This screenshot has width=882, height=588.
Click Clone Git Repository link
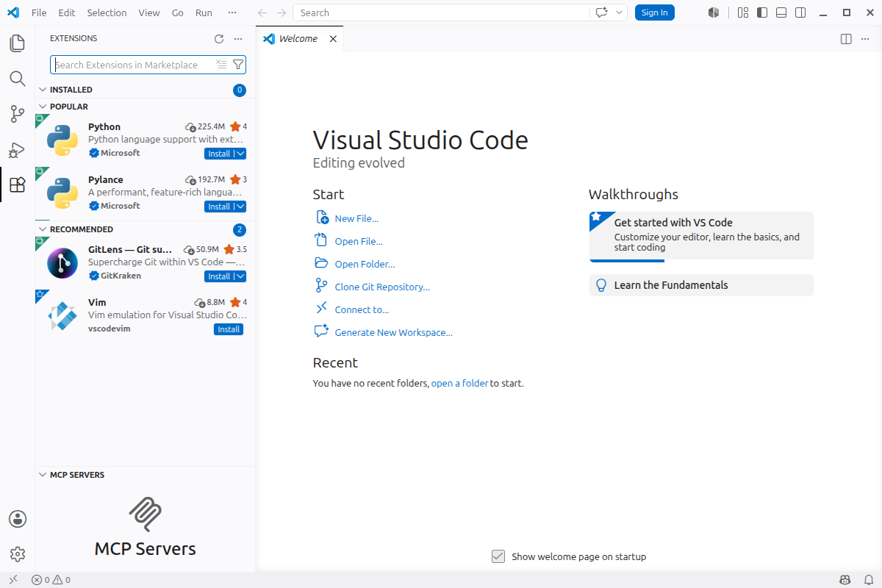click(x=382, y=287)
